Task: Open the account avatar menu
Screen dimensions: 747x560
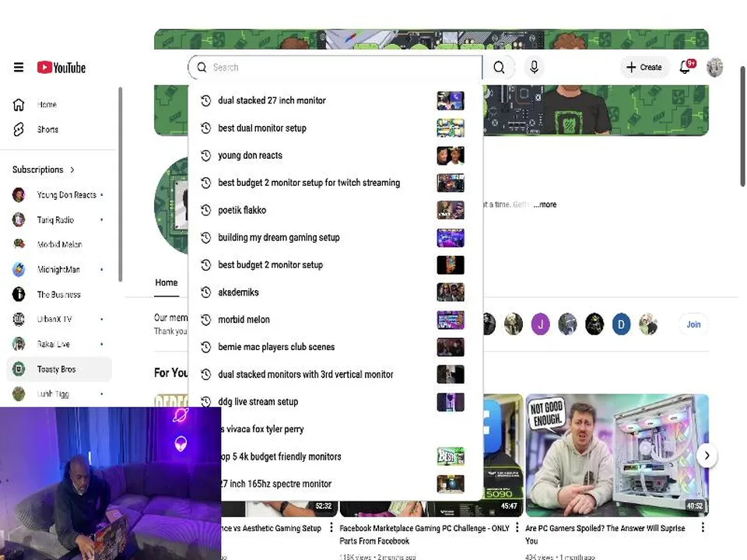Action: point(714,67)
